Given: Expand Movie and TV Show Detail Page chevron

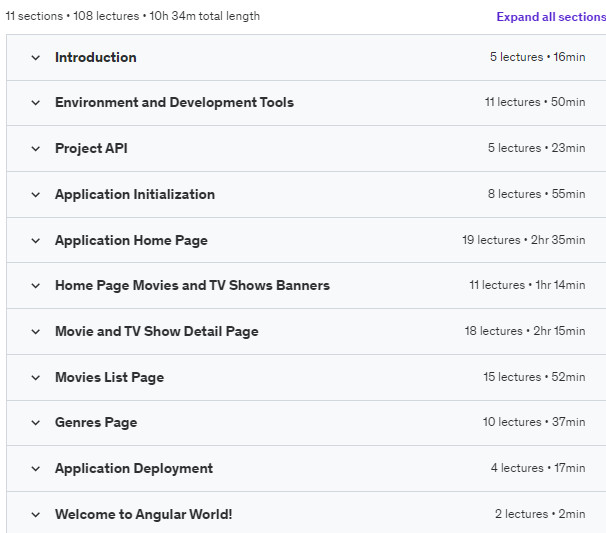Looking at the screenshot, I should [36, 332].
